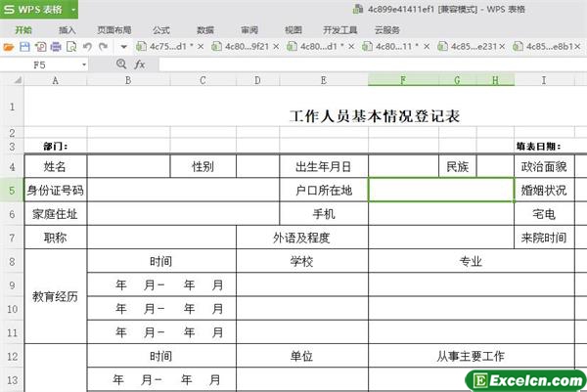The height and width of the screenshot is (392, 587).
Task: Open the quick access toolbar dropdown arrow
Action: click(x=123, y=47)
